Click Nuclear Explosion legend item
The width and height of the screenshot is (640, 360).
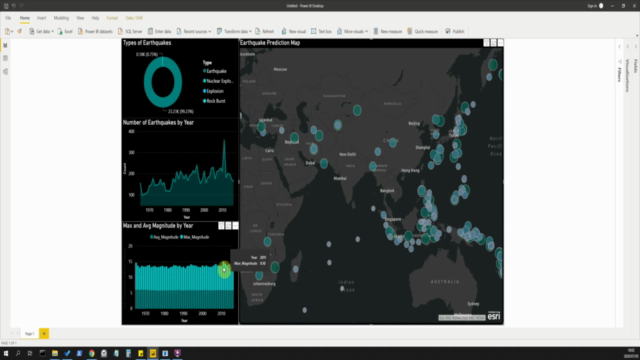click(218, 81)
